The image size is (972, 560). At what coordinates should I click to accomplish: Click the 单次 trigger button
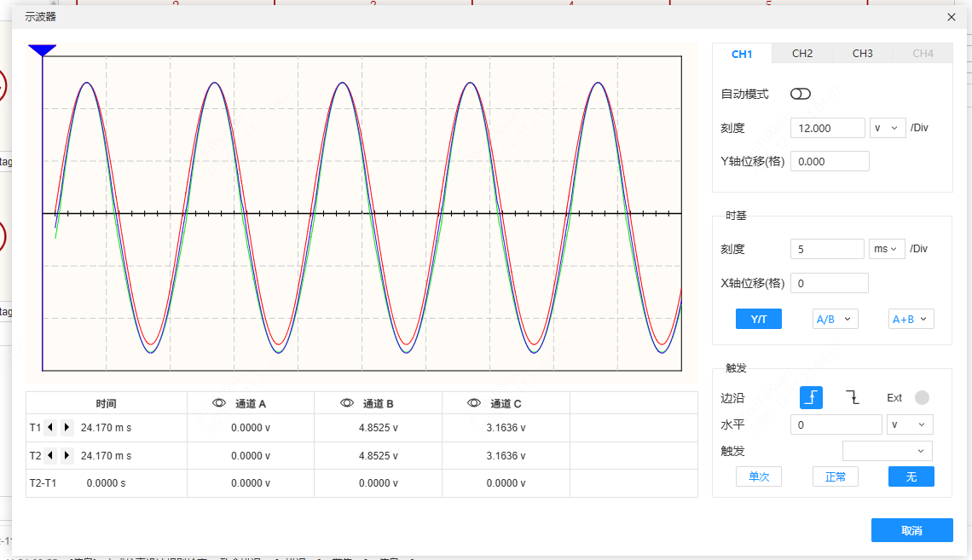(x=758, y=476)
